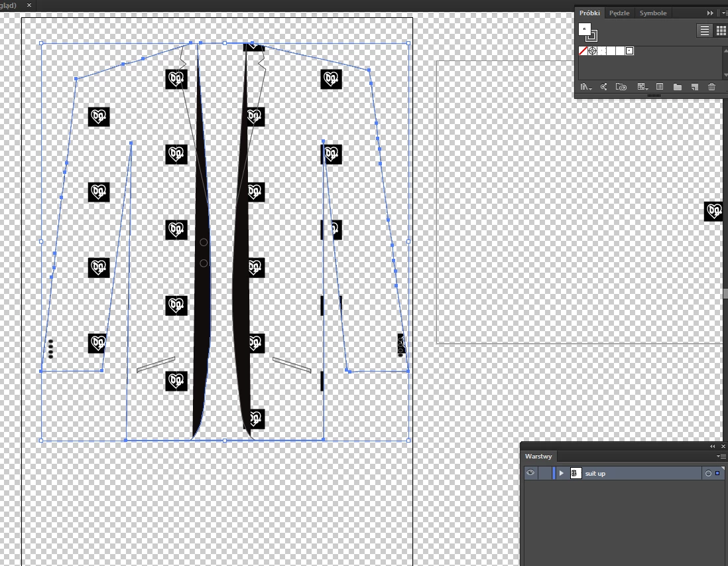728x566 pixels.
Task: Create a new color group folder
Action: point(678,87)
